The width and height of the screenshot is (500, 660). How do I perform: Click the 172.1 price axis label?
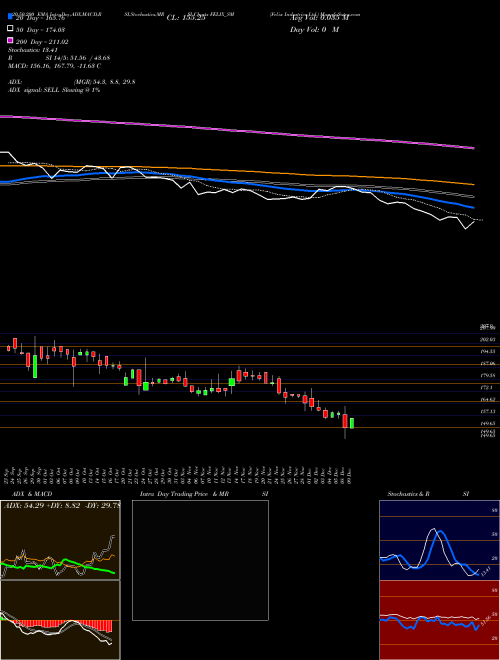(x=488, y=387)
